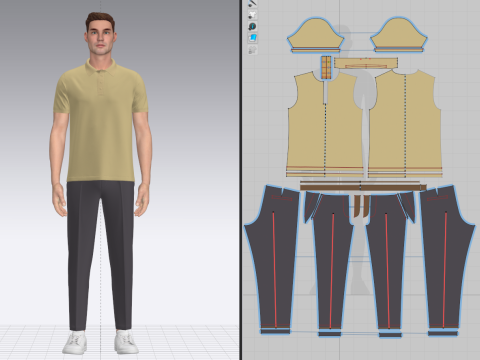The width and height of the screenshot is (480, 360).
Task: Select the right sleeve pattern piece
Action: pos(399,33)
